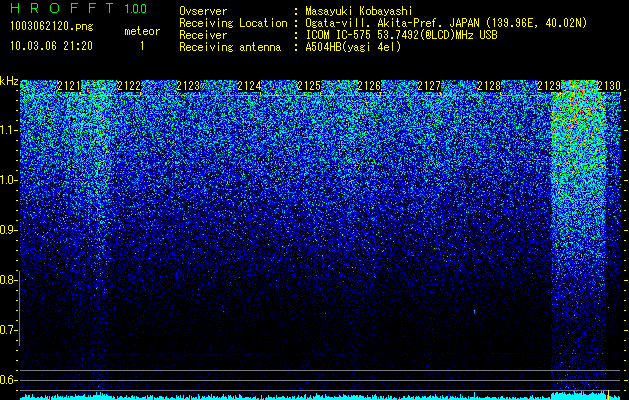Click the 2123 time marker
This screenshot has height=400, width=629.
point(188,86)
